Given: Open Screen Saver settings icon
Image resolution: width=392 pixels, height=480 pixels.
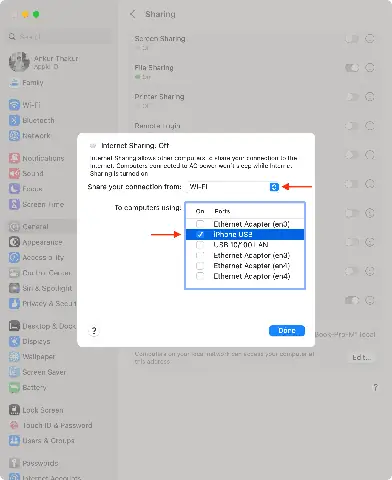Looking at the screenshot, I should coord(14,372).
